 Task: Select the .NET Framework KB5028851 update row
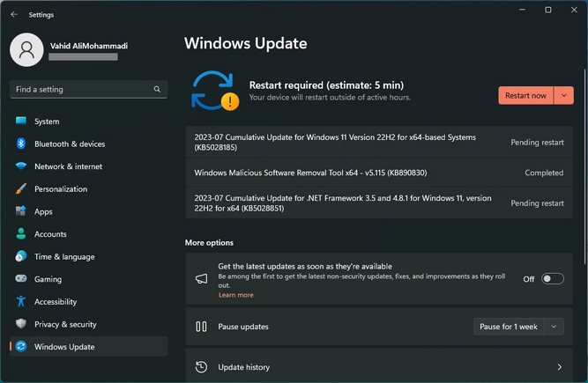[x=379, y=203]
